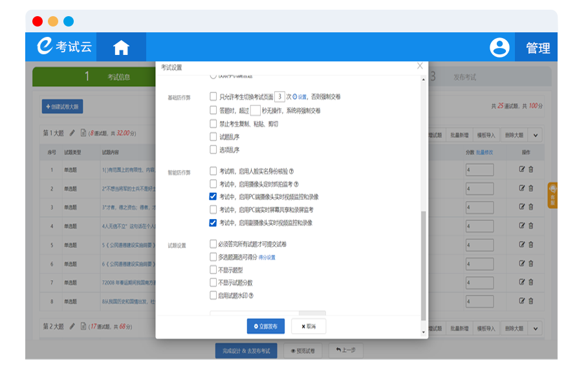Click edit icon for question row 1

pyautogui.click(x=522, y=170)
